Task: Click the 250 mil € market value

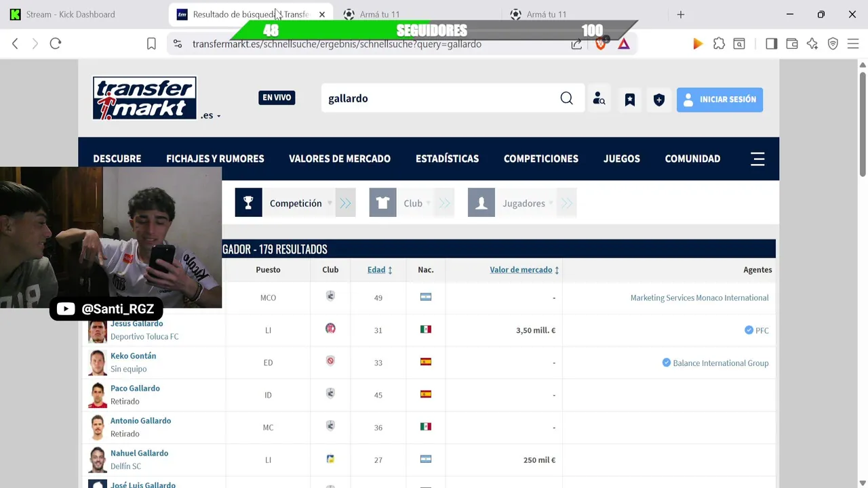Action: click(539, 460)
